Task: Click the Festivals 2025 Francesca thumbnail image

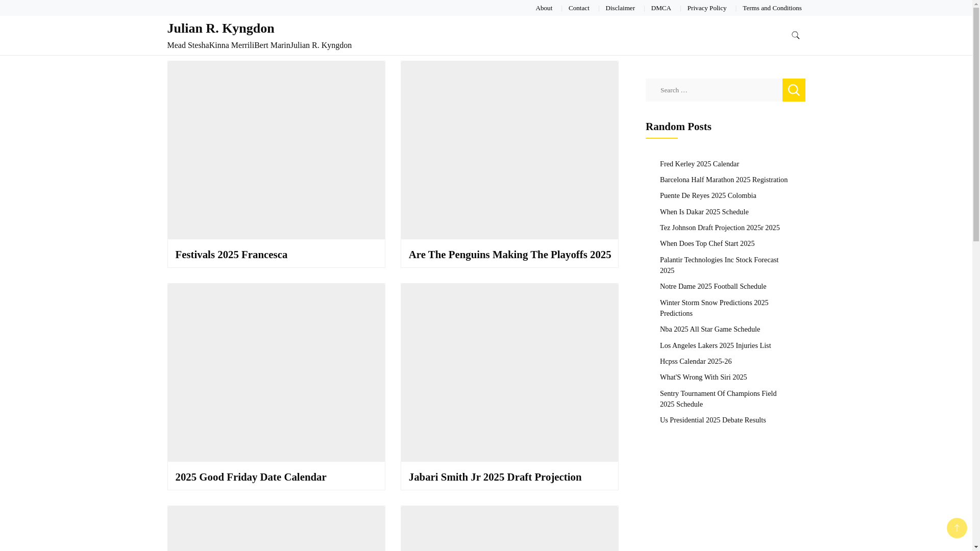Action: [x=276, y=150]
